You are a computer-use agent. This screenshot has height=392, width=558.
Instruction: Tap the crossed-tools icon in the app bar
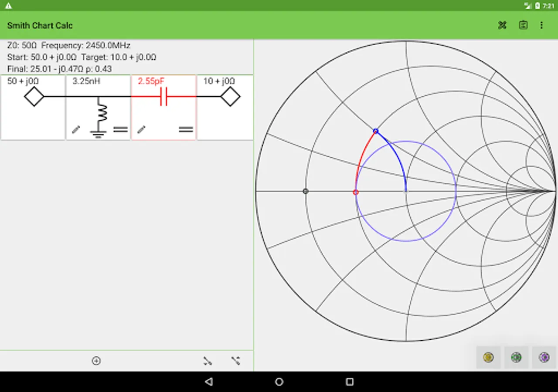click(502, 25)
